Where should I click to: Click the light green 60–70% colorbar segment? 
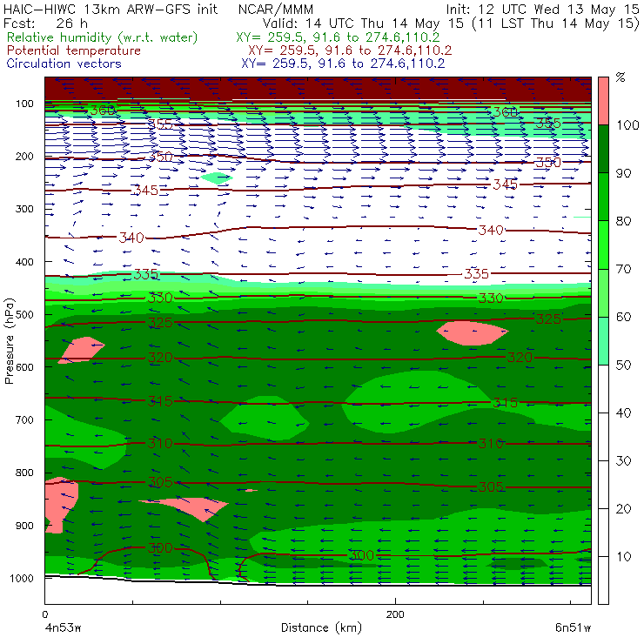(x=603, y=292)
